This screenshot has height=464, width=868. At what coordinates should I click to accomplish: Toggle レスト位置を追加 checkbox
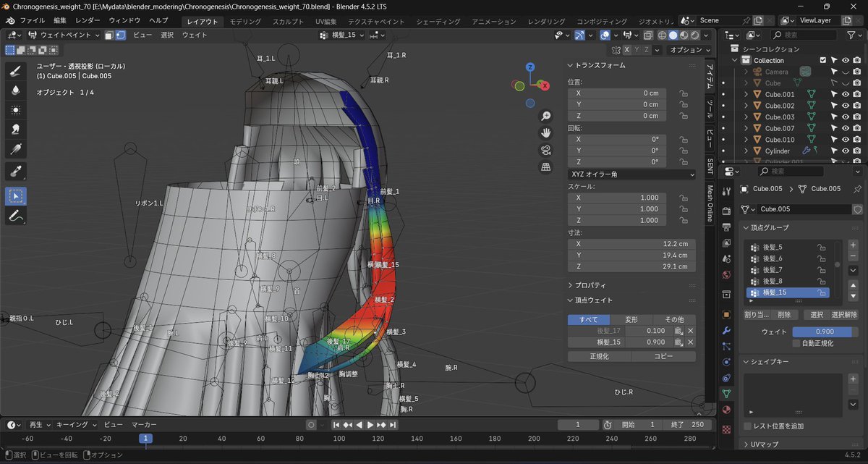pos(747,426)
